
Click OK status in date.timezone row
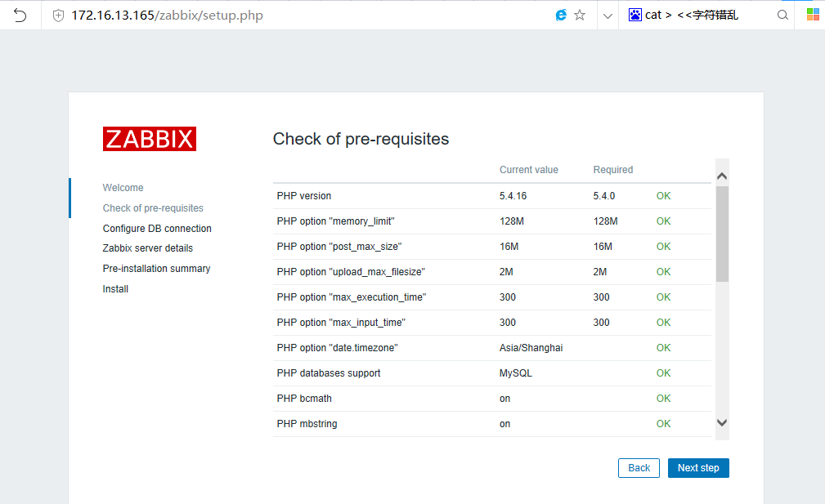pyautogui.click(x=663, y=348)
